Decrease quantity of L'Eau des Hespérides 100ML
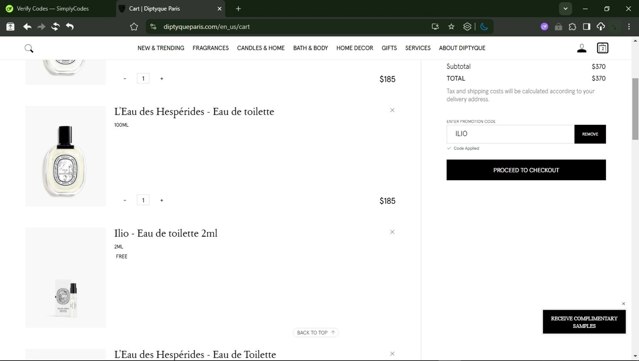639x361 pixels. click(x=125, y=200)
